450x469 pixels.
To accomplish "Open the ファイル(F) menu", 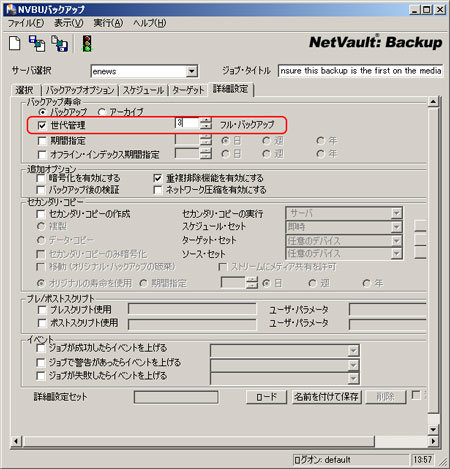I will tap(26, 23).
